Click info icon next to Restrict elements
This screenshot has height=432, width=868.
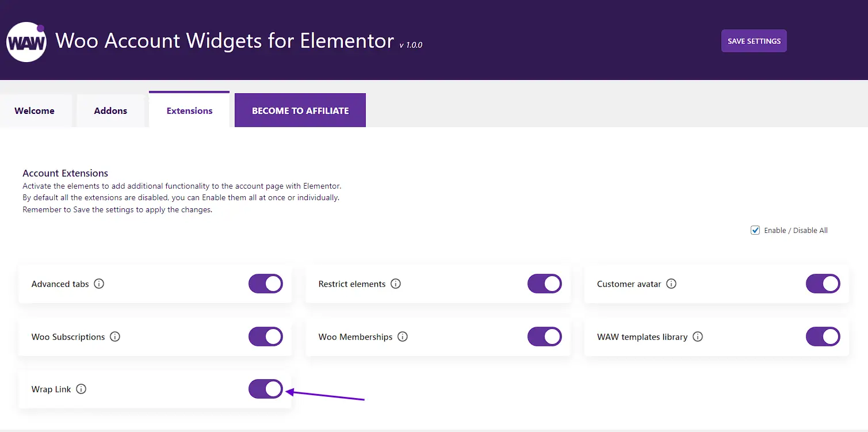pos(396,284)
